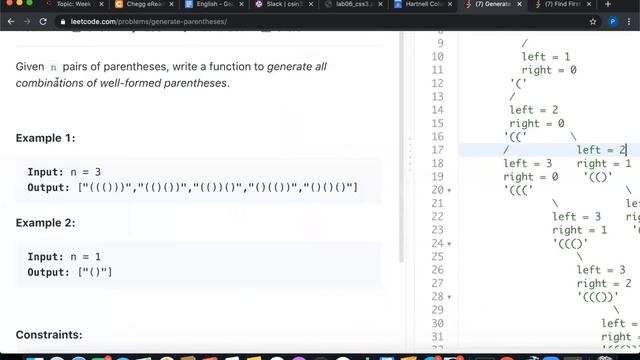Click the problem description scrollbar
Viewport: 640px width, 360px height.
click(402, 147)
